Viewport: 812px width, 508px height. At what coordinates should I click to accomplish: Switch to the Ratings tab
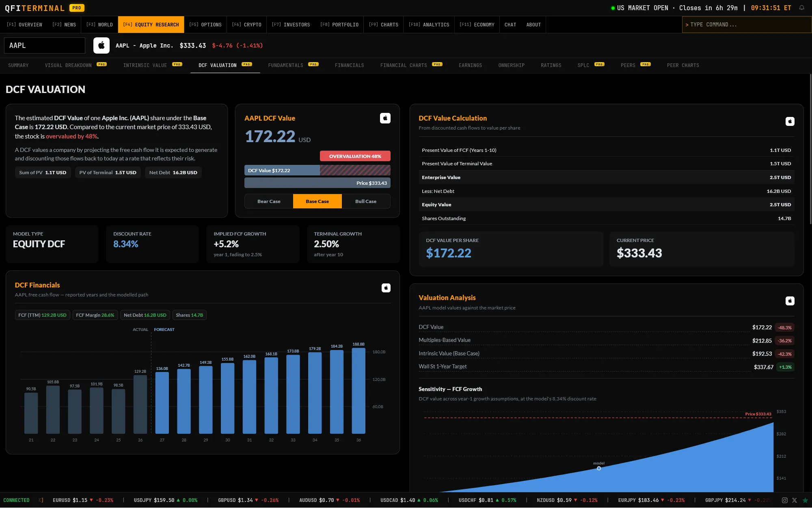pyautogui.click(x=551, y=65)
